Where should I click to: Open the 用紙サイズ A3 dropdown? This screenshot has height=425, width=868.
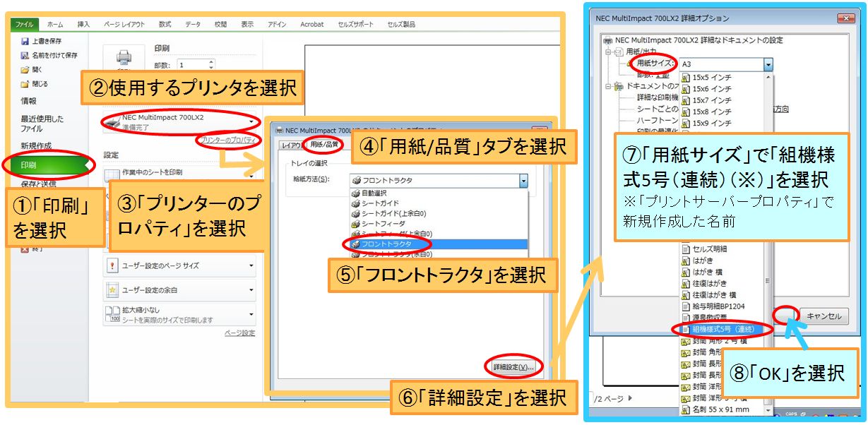point(768,64)
